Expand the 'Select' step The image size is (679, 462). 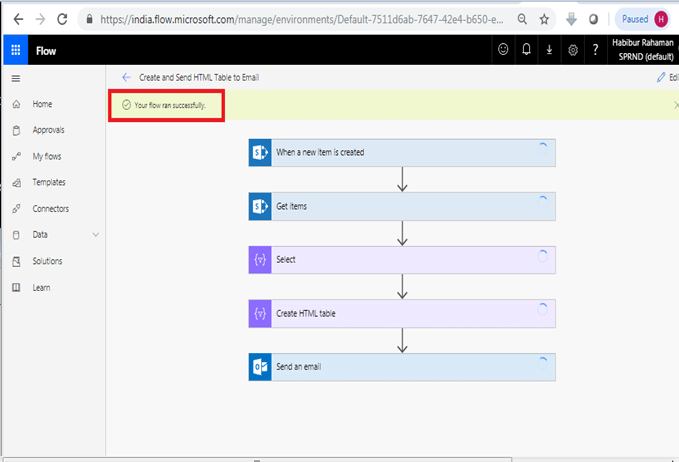tap(402, 260)
